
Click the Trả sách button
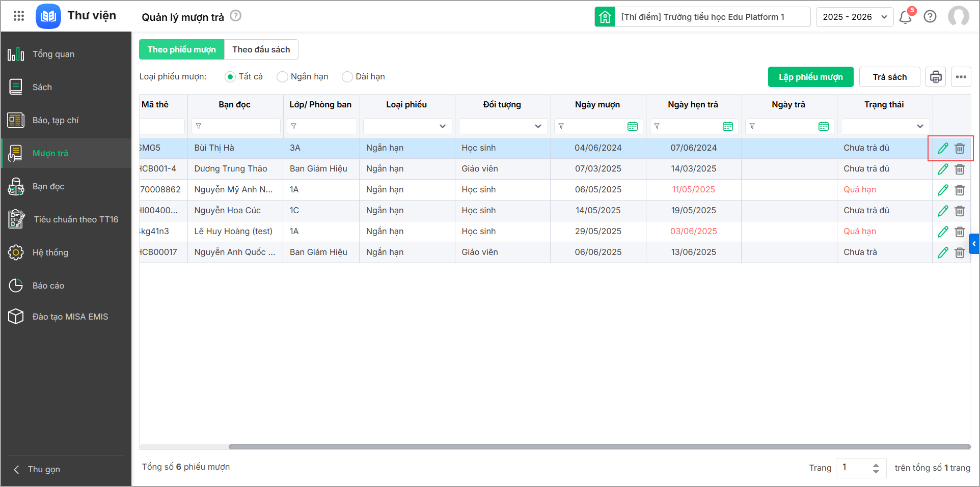[889, 77]
